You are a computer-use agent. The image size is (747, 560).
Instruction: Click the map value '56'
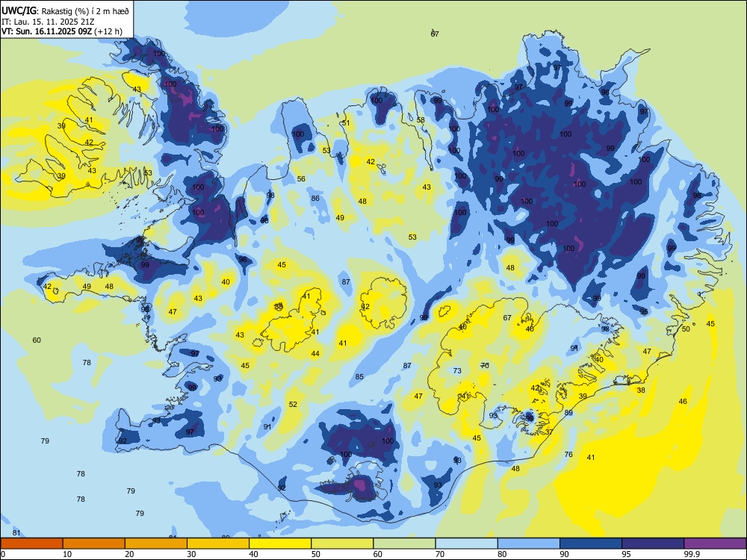301,179
